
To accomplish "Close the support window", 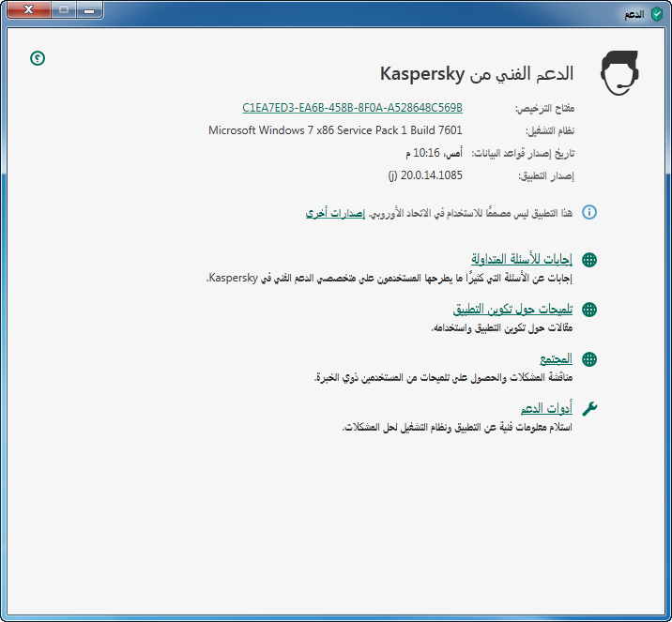I will [x=29, y=9].
